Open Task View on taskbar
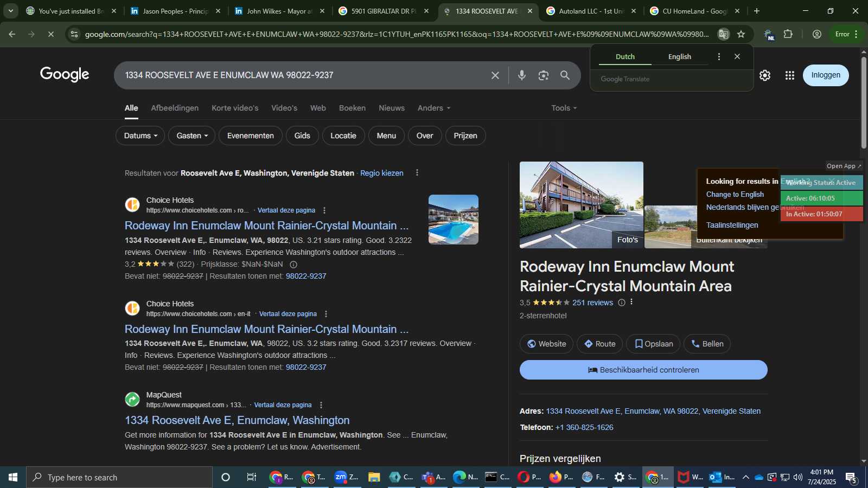Screen dimensions: 868x488 click(x=251, y=477)
